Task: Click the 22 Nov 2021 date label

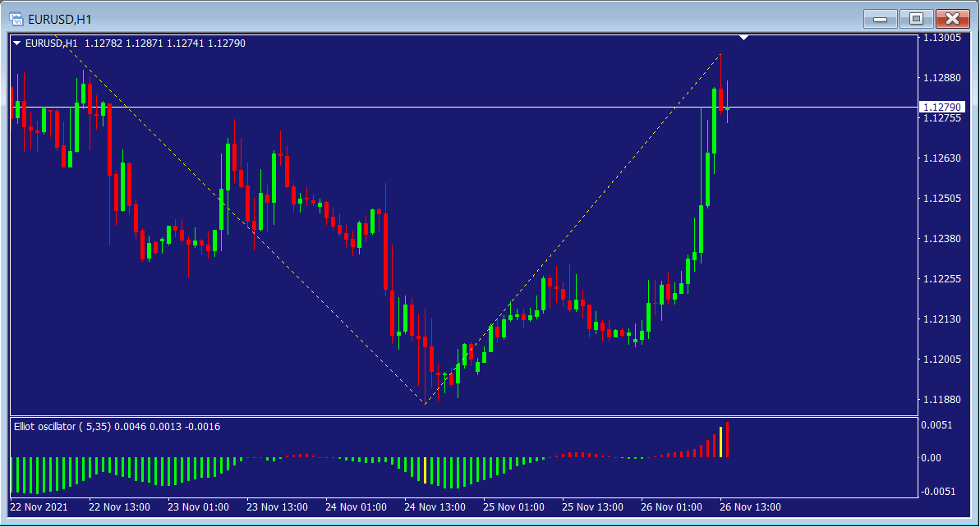Action: [x=39, y=507]
